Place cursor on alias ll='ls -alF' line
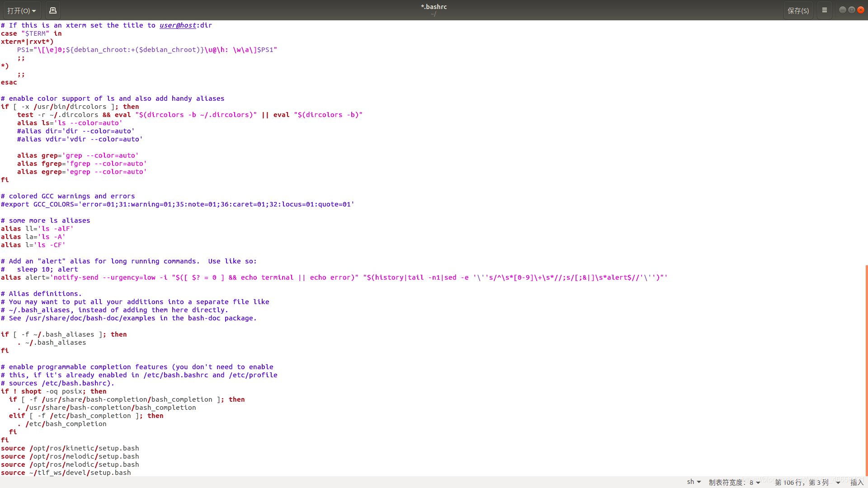868x488 pixels. 37,229
